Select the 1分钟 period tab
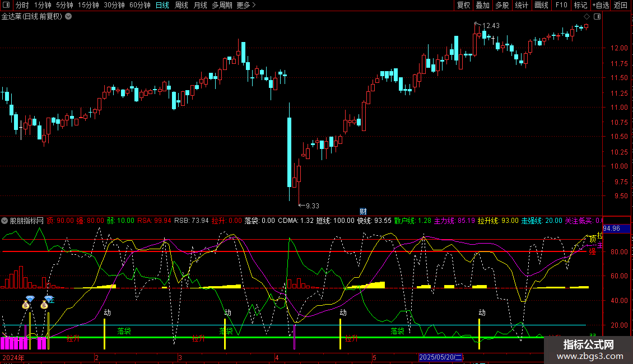The width and height of the screenshot is (633, 364). (43, 5)
